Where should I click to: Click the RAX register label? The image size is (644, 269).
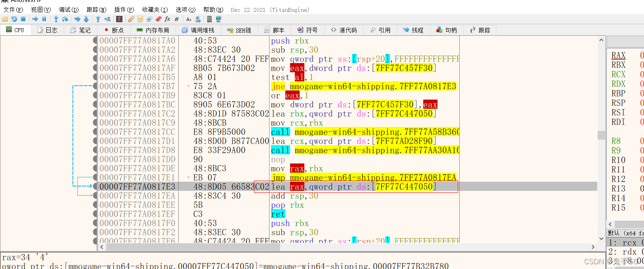(618, 55)
